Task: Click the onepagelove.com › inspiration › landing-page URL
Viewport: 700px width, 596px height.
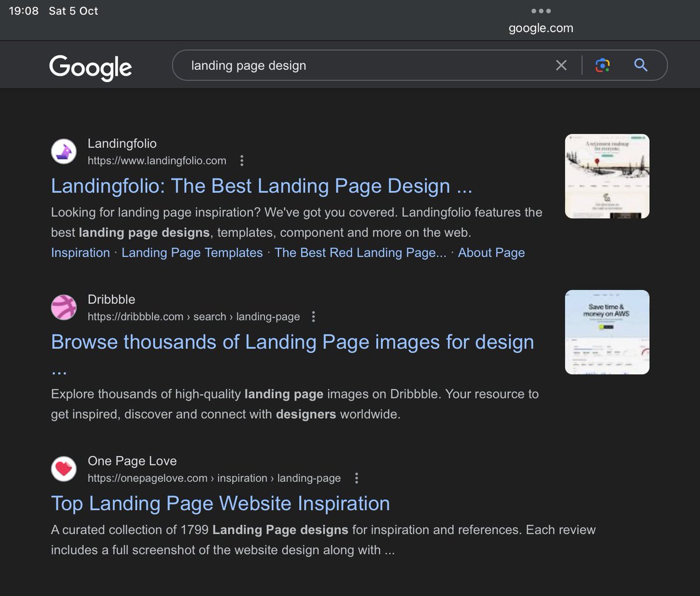Action: click(214, 478)
